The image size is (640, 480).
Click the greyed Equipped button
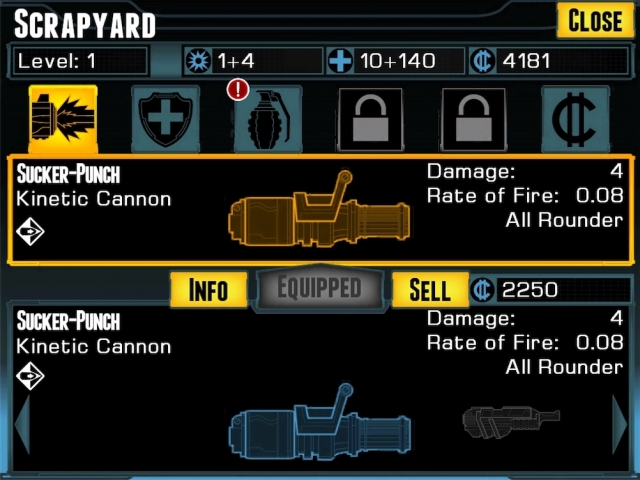(x=319, y=288)
